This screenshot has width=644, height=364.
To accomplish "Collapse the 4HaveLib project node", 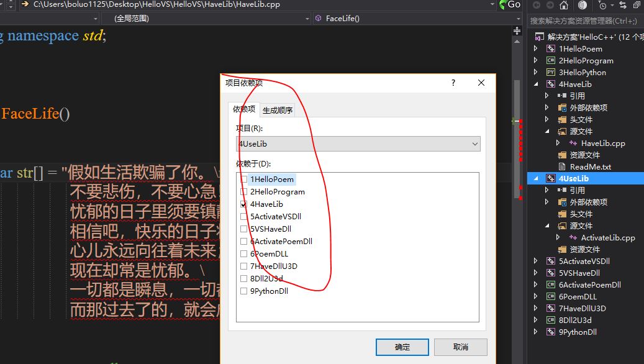I will click(536, 84).
